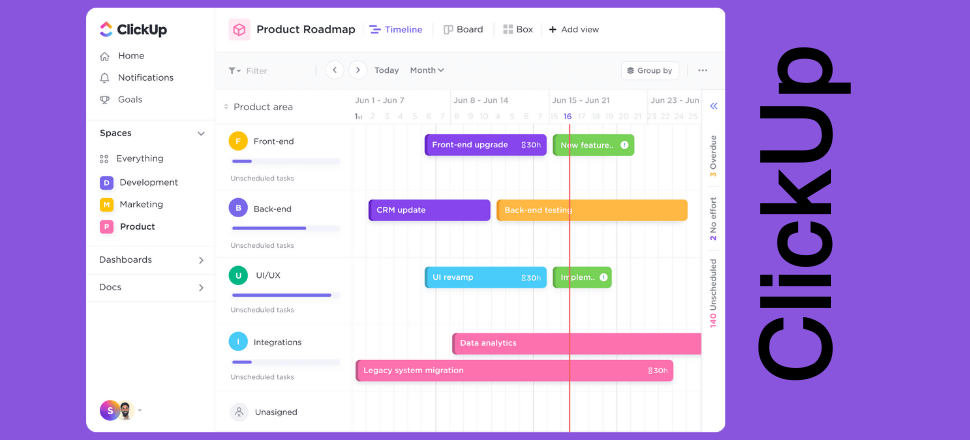This screenshot has width=970, height=440.
Task: Click the 30h estimate on UI revamp
Action: coord(531,277)
